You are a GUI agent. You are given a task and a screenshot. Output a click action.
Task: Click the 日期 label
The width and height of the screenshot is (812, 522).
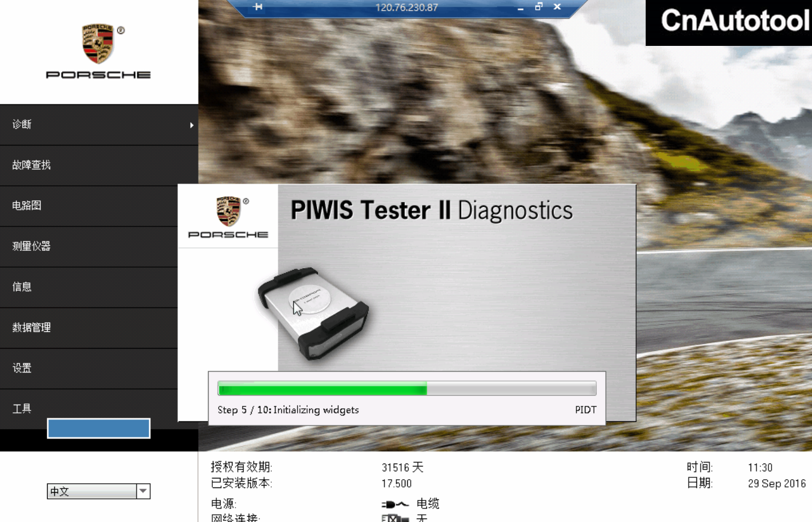700,483
